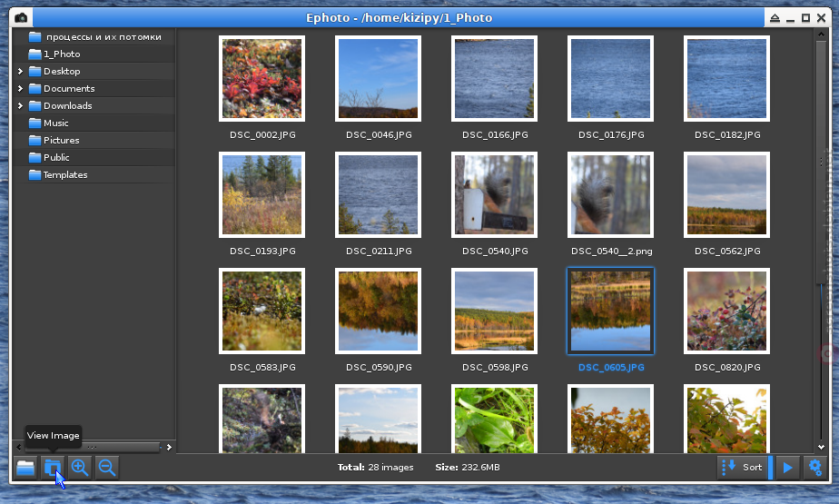Click the thumbnail grid vertical scrollbar handle

coord(821,162)
